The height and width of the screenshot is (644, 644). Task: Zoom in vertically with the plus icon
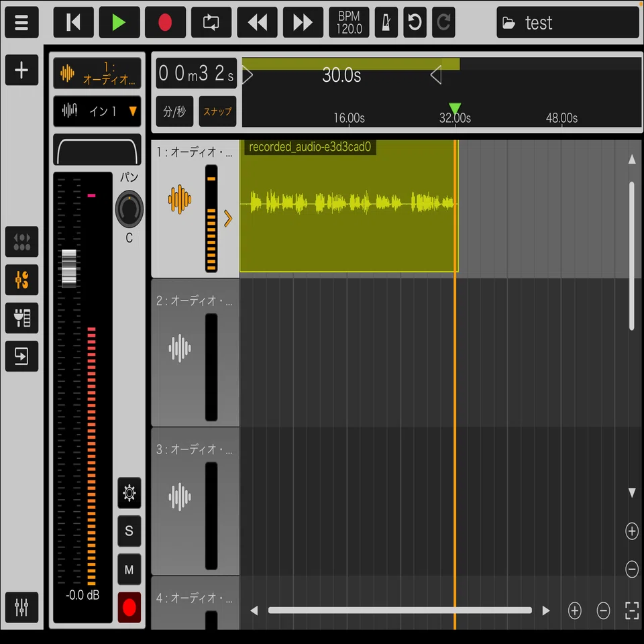coord(632,531)
